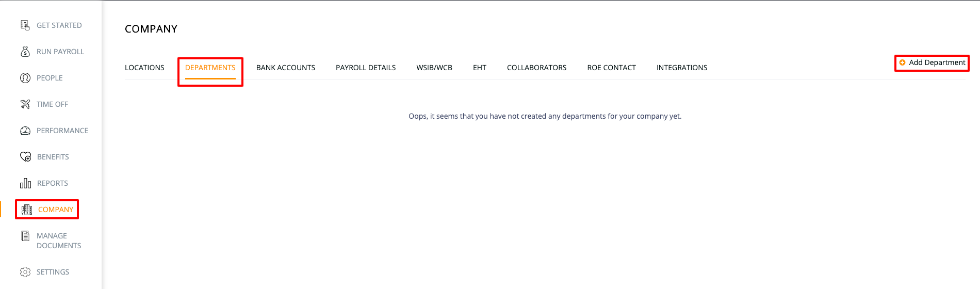The width and height of the screenshot is (980, 289).
Task: Switch to the WSIB/WCB tab
Action: click(434, 68)
